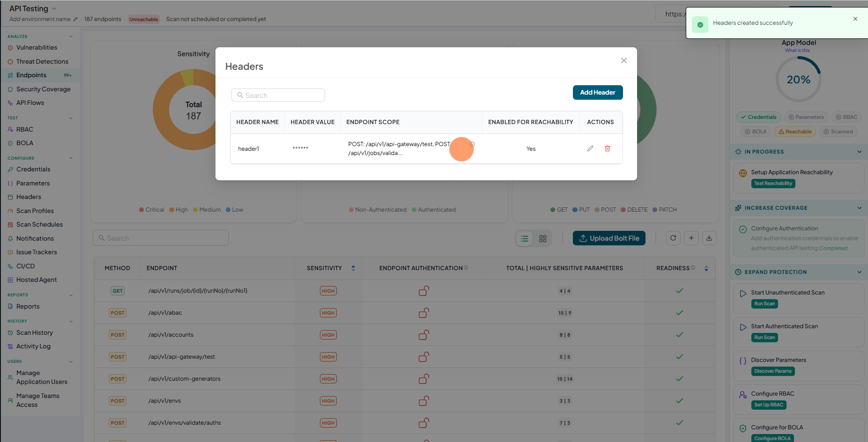The height and width of the screenshot is (442, 868).
Task: Open Scan Profiles in the sidebar
Action: point(35,211)
